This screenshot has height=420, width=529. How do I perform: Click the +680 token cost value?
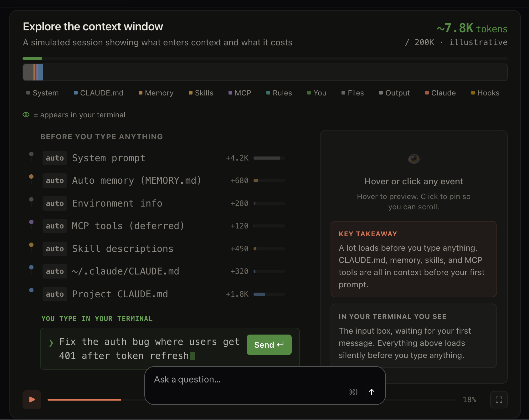tap(239, 181)
